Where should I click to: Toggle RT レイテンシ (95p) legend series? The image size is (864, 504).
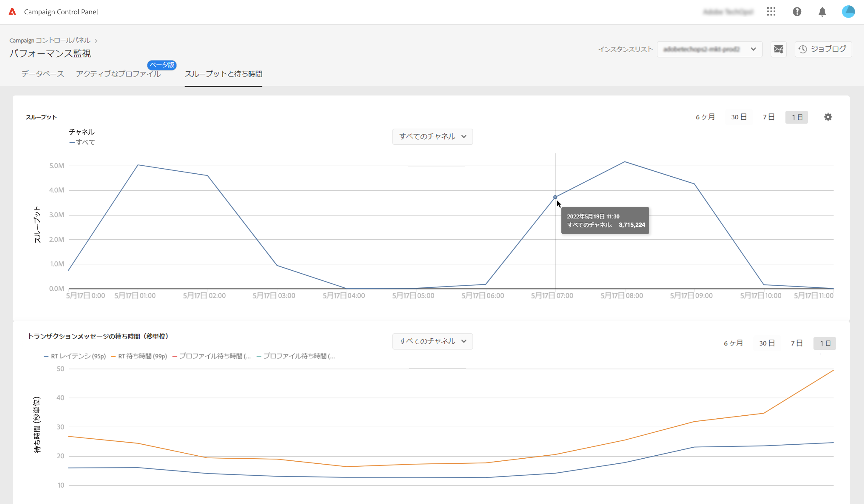pos(75,356)
